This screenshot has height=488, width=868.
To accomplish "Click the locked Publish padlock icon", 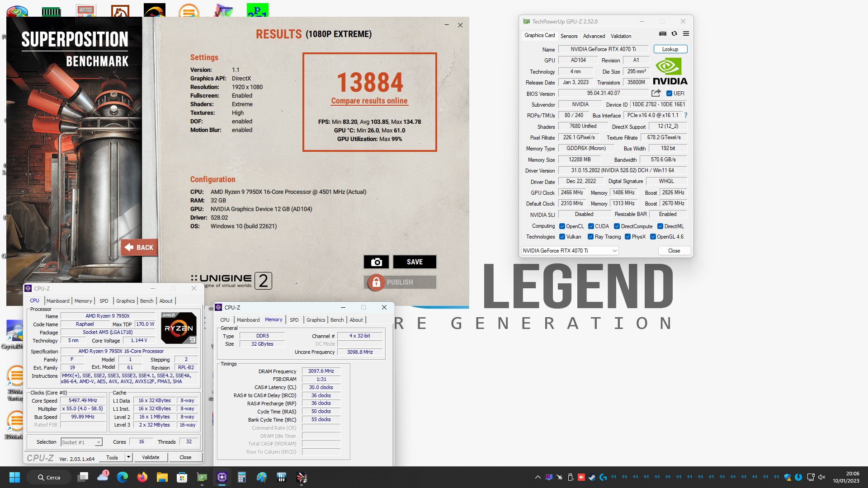I will (x=376, y=282).
